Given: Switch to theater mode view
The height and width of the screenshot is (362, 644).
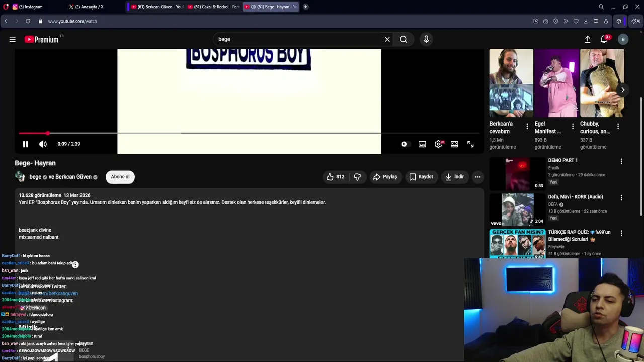Looking at the screenshot, I should (454, 144).
